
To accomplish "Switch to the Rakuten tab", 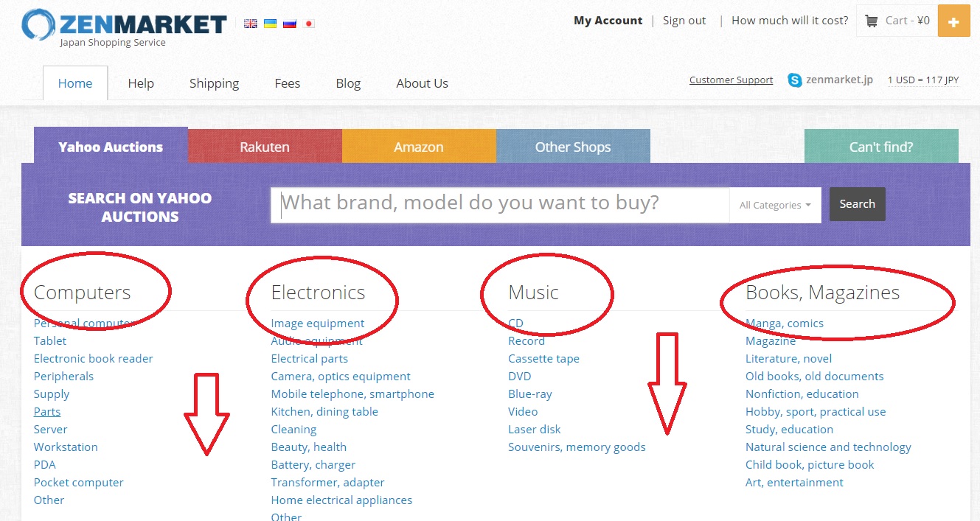I will coord(265,147).
